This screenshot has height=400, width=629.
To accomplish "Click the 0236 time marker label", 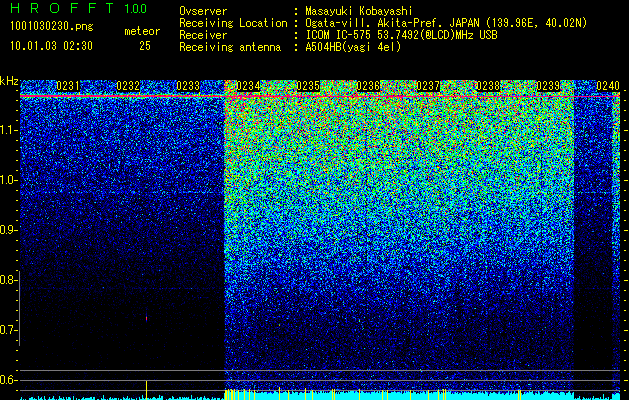I will coord(368,86).
